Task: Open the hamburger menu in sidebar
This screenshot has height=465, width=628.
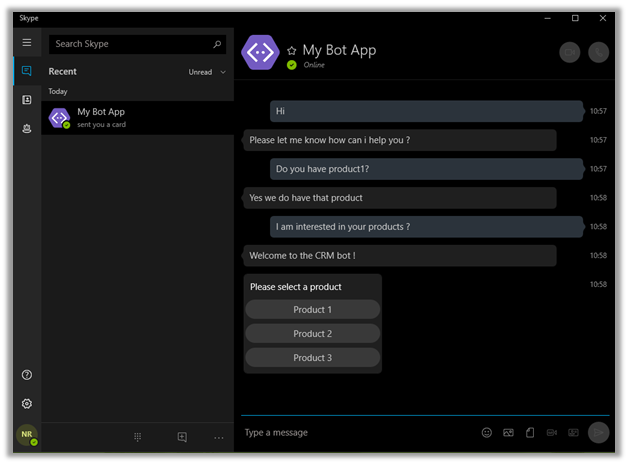Action: coord(27,43)
